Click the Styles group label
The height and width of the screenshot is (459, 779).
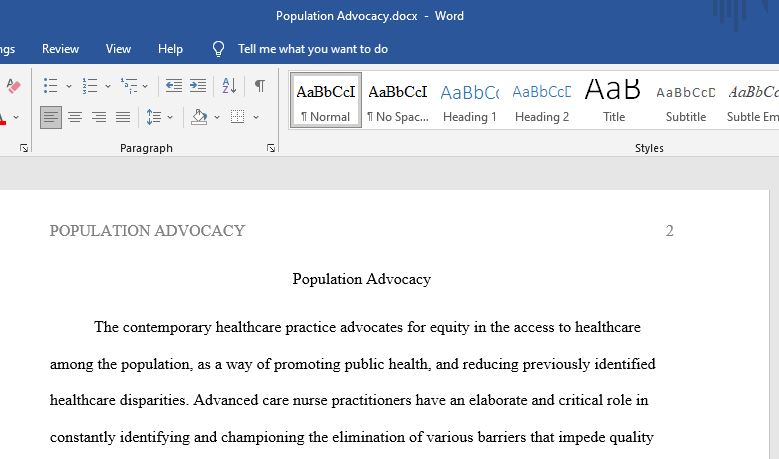coord(649,148)
